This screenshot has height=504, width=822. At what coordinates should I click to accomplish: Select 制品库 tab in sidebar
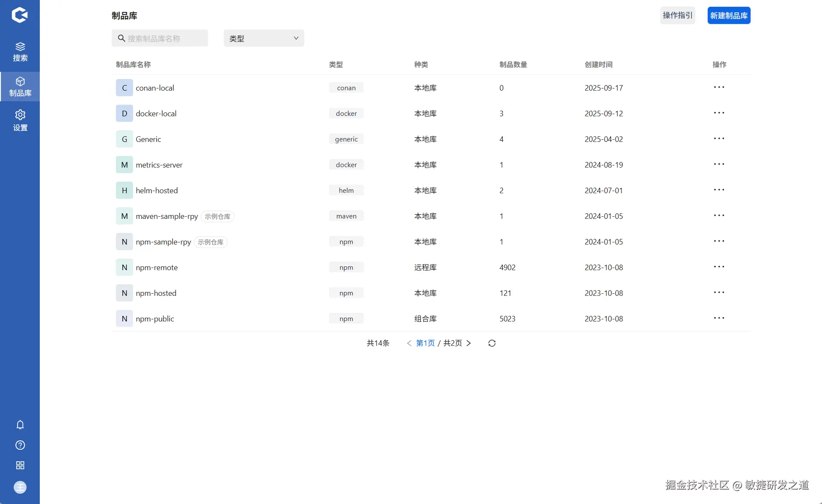point(20,87)
